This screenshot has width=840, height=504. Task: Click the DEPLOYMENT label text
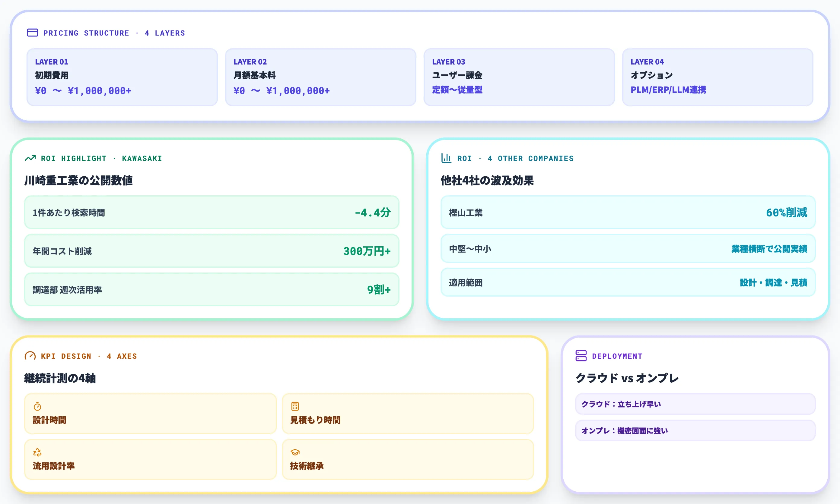coord(617,356)
